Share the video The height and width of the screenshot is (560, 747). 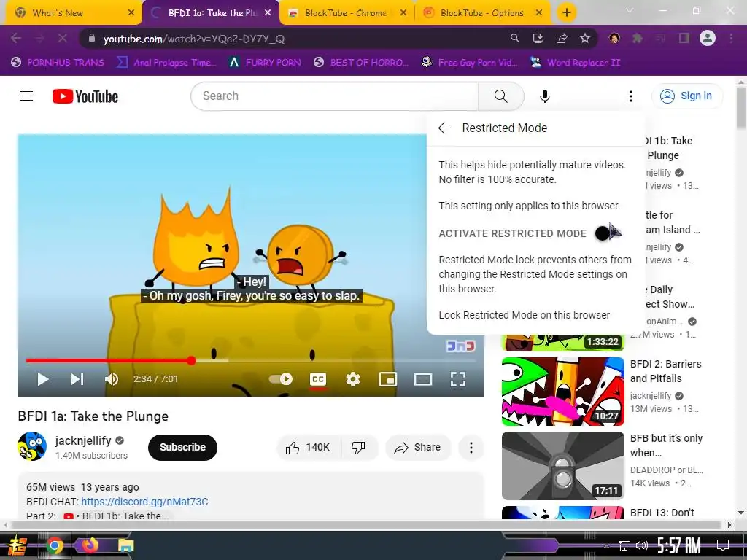click(417, 447)
